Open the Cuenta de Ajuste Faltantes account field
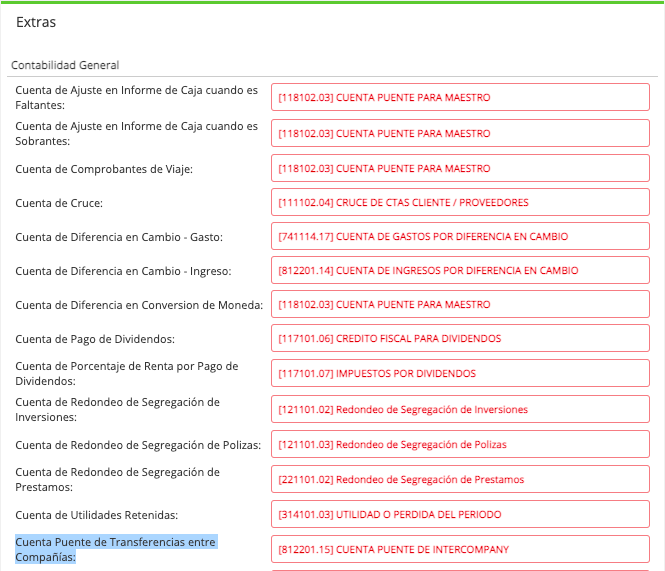The height and width of the screenshot is (571, 665). tap(460, 97)
